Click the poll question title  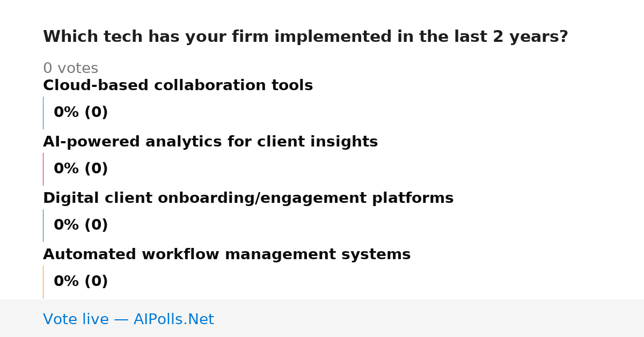pyautogui.click(x=305, y=37)
